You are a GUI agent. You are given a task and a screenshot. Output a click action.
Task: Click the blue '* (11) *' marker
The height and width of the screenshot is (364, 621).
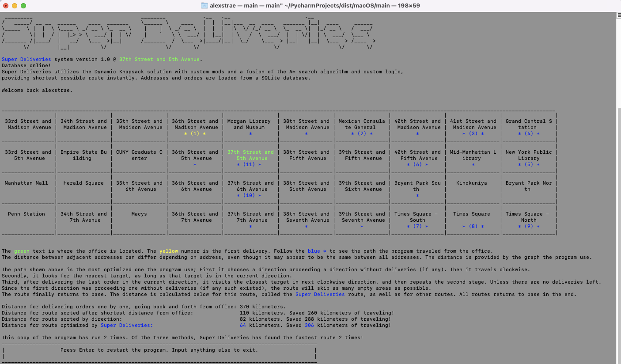point(249,164)
